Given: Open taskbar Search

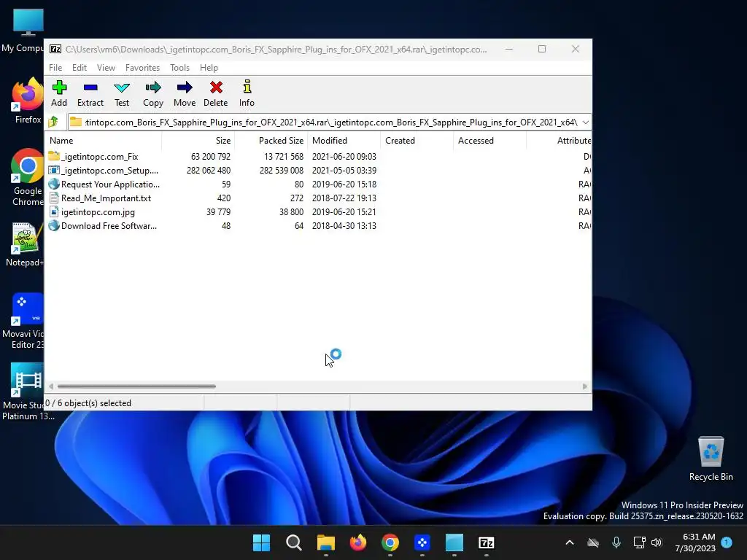Looking at the screenshot, I should click(293, 542).
